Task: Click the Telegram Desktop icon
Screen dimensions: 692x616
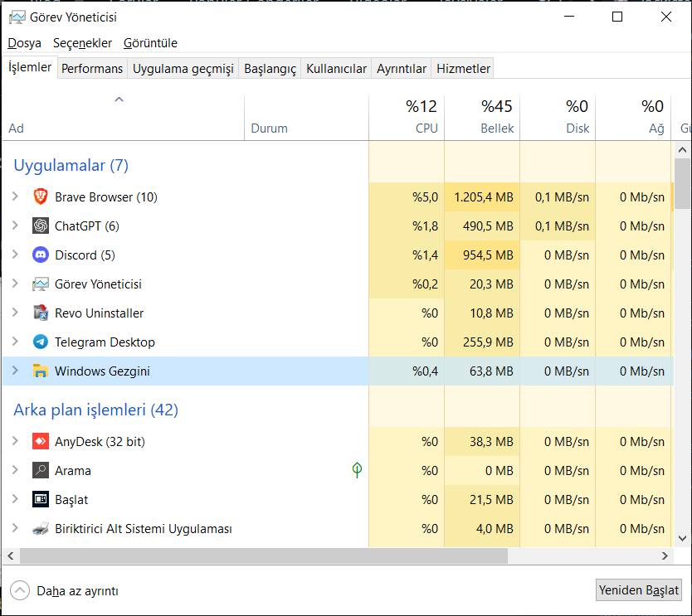Action: coord(41,342)
